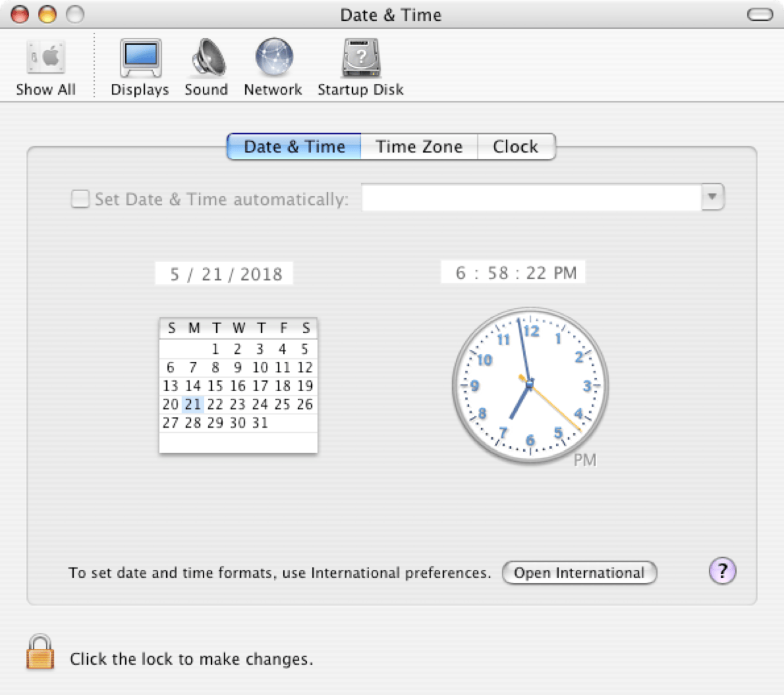This screenshot has height=695, width=784.
Task: Open Network preferences icon
Action: click(273, 68)
